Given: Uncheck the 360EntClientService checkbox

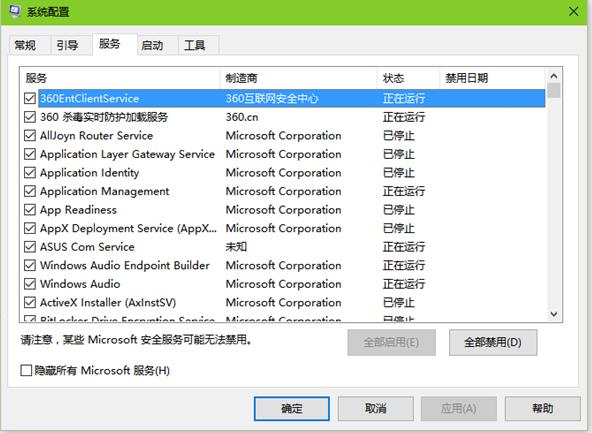Looking at the screenshot, I should (30, 99).
